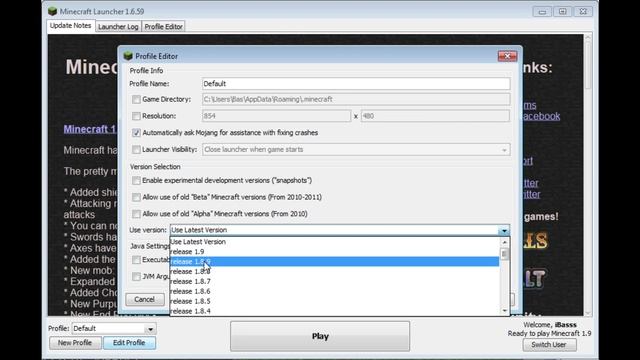
Task: Enable the Launcher Visibility checkbox
Action: 136,149
